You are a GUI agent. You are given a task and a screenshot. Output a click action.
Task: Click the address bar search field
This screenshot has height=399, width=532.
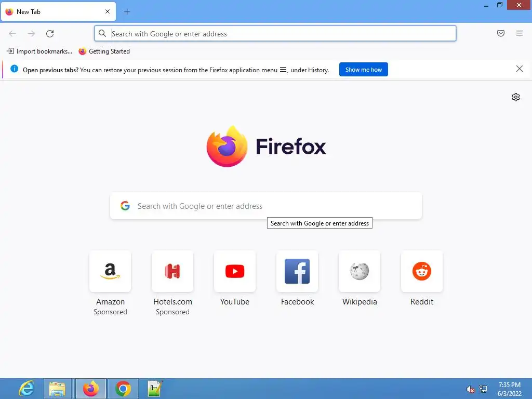(275, 33)
